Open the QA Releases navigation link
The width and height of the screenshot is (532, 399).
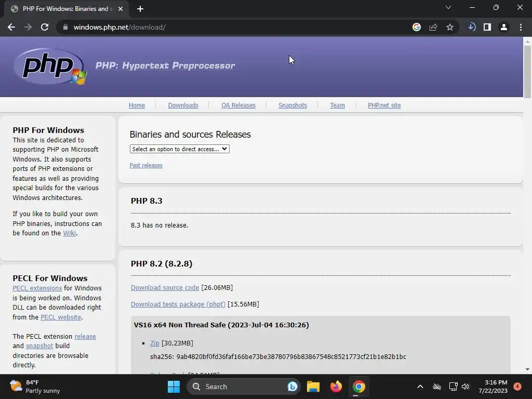pyautogui.click(x=238, y=105)
